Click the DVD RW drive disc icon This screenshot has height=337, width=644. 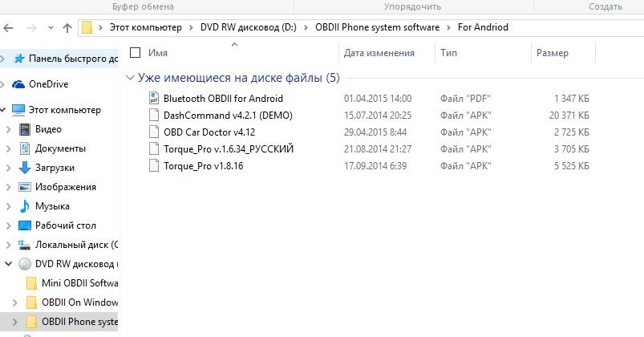[24, 264]
